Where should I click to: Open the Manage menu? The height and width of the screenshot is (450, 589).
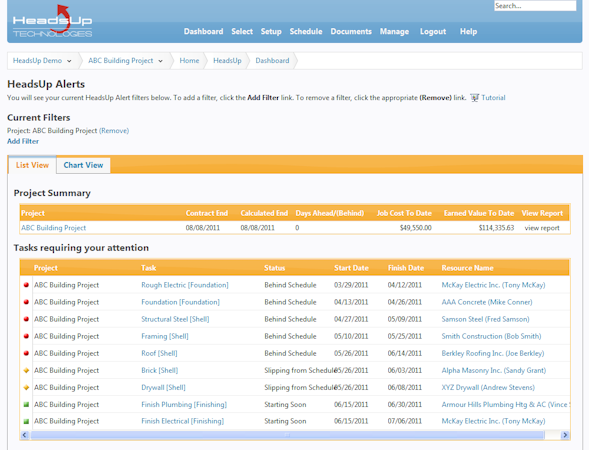[x=394, y=32]
